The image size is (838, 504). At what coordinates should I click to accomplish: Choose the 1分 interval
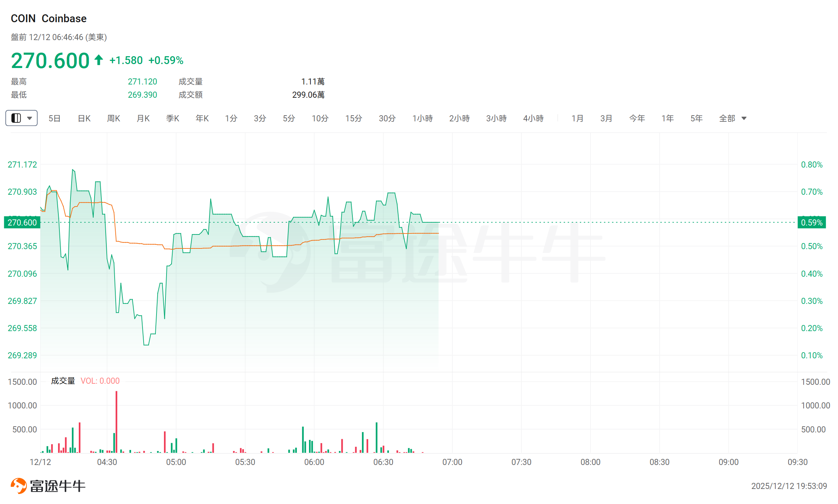pyautogui.click(x=231, y=118)
